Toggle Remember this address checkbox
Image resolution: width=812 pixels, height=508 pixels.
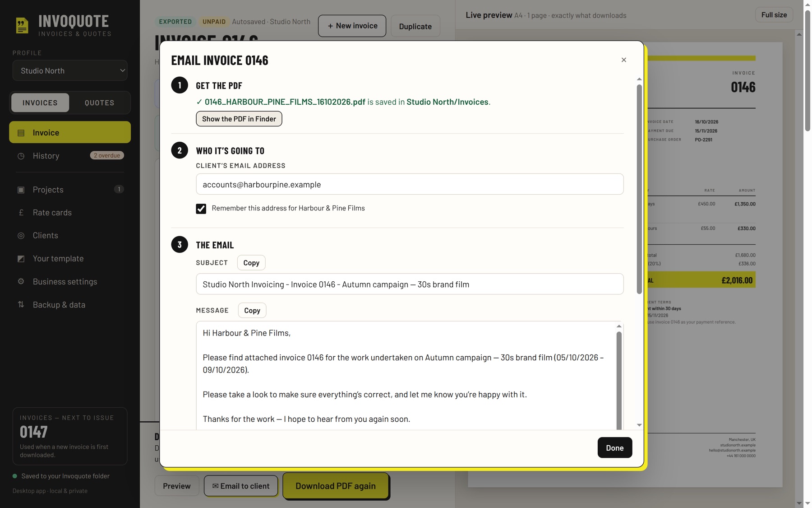201,209
